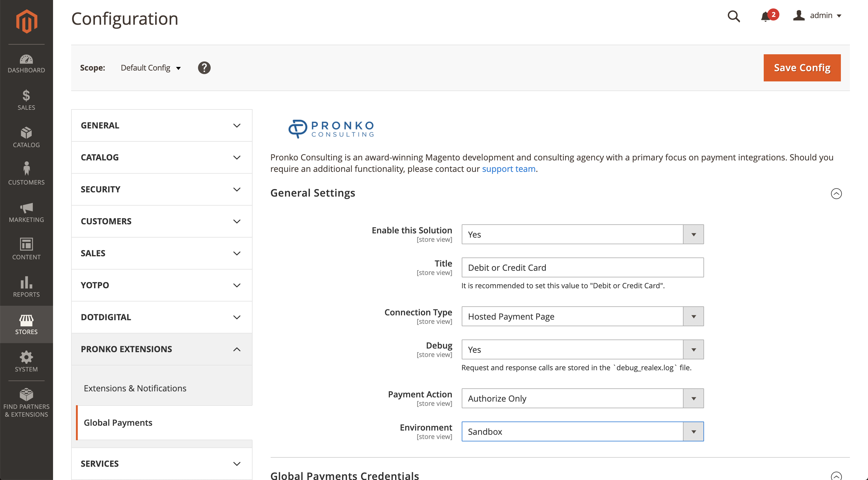Open the support team link
Viewport: 868px width, 480px height.
(x=509, y=169)
